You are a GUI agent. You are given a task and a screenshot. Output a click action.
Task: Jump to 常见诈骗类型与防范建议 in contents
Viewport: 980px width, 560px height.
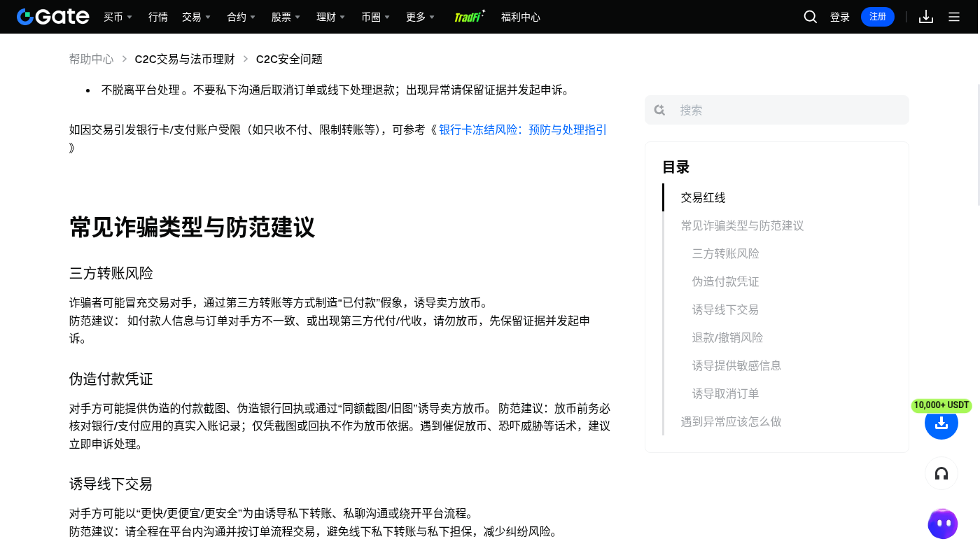point(743,225)
